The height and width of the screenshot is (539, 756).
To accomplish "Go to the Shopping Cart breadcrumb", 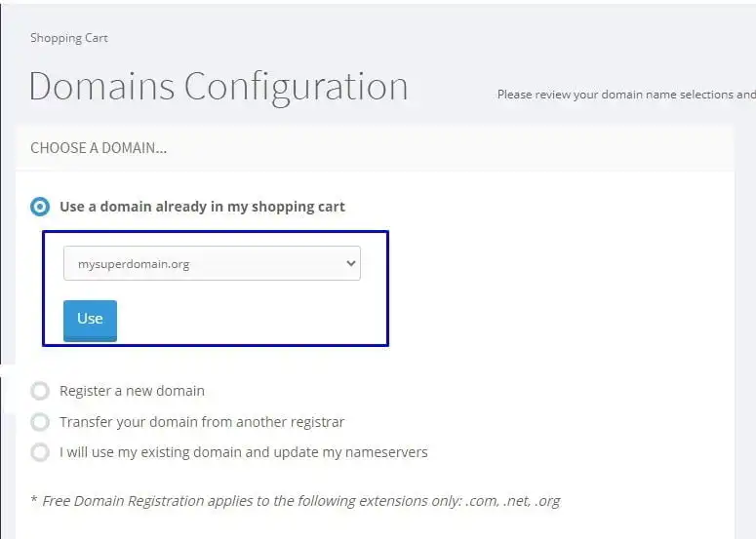I will [x=68, y=38].
